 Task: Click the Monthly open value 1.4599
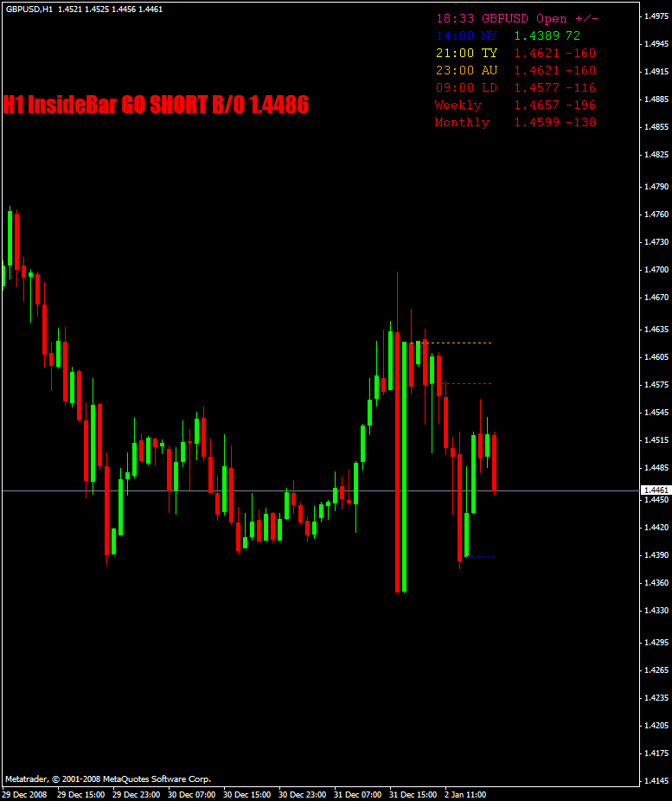point(537,122)
